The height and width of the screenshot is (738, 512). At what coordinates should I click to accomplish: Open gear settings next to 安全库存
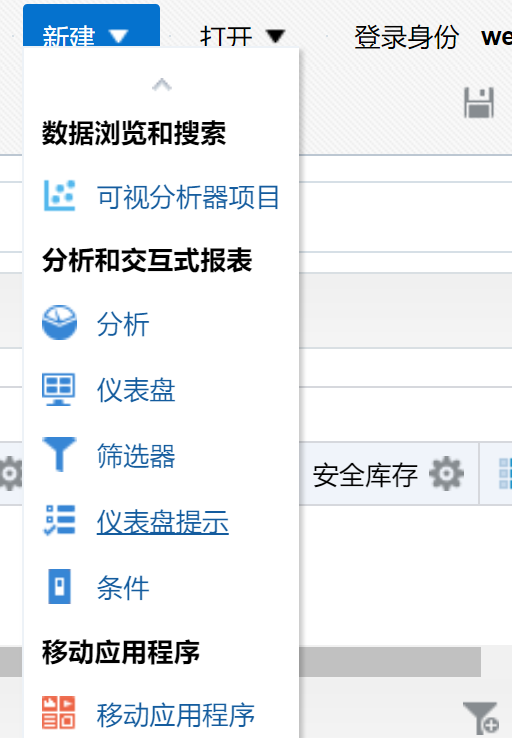coord(447,473)
